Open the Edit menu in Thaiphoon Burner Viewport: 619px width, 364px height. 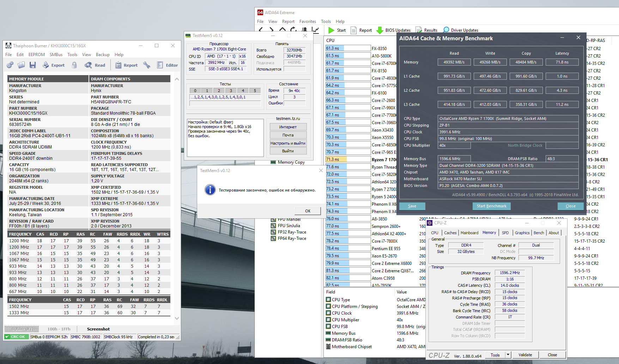tap(20, 55)
